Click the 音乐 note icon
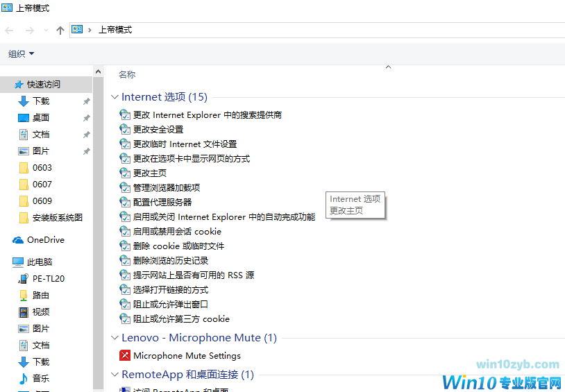Screen dimensions: 565x392 [24, 378]
